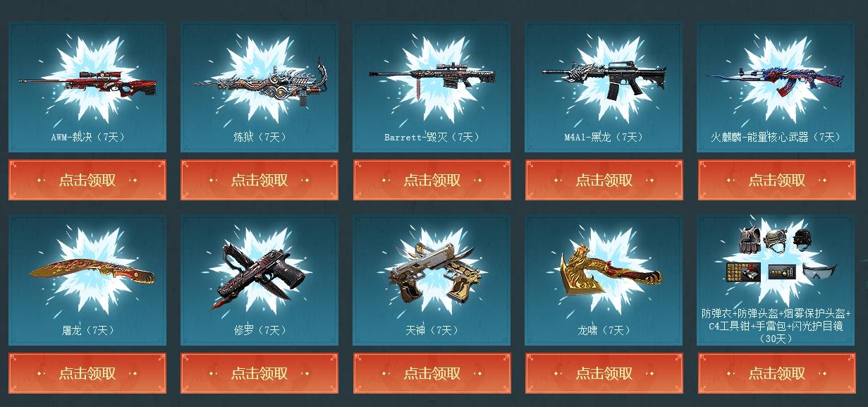The width and height of the screenshot is (868, 407).
Task: Claim the AWM-裁决 with 点击领取
Action: pyautogui.click(x=87, y=180)
